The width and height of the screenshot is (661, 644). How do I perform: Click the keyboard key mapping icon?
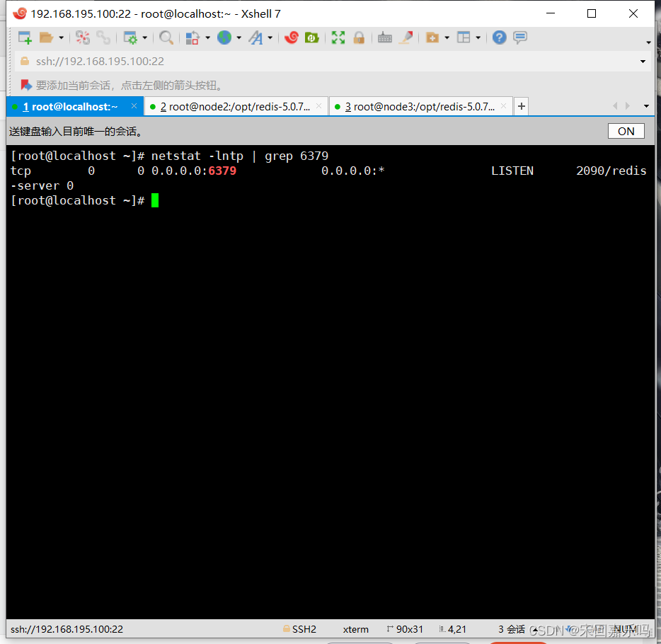384,38
